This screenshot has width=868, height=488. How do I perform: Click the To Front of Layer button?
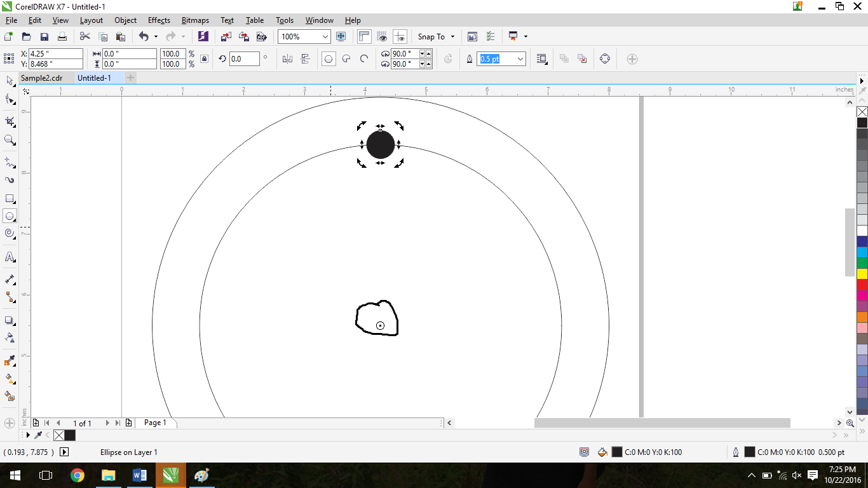[564, 59]
